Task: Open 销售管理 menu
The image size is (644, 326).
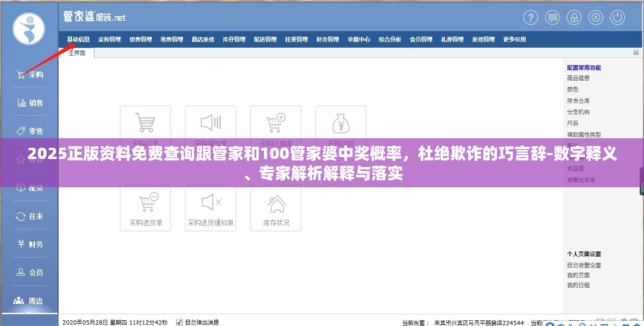Action: point(141,40)
